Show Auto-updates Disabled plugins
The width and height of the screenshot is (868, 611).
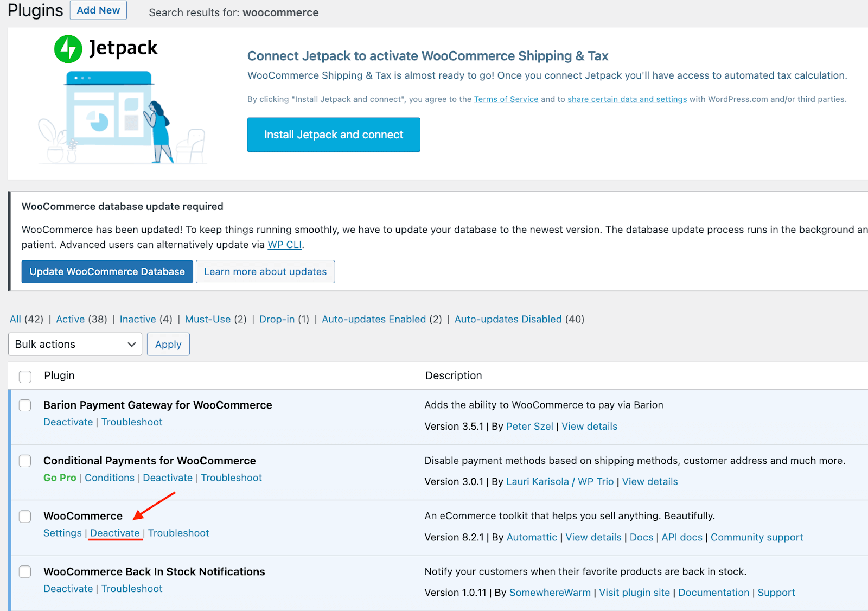508,319
